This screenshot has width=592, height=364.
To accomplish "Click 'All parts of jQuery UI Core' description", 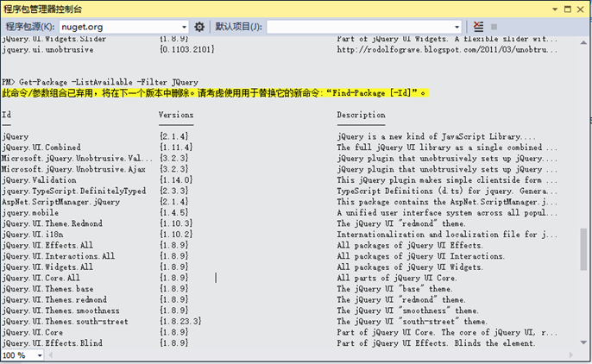I will [x=397, y=278].
